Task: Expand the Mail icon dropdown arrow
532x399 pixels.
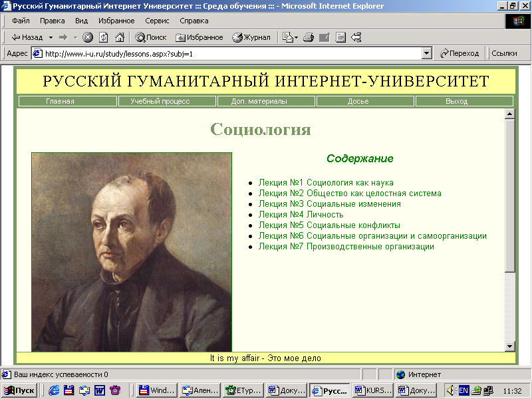Action: [296, 37]
